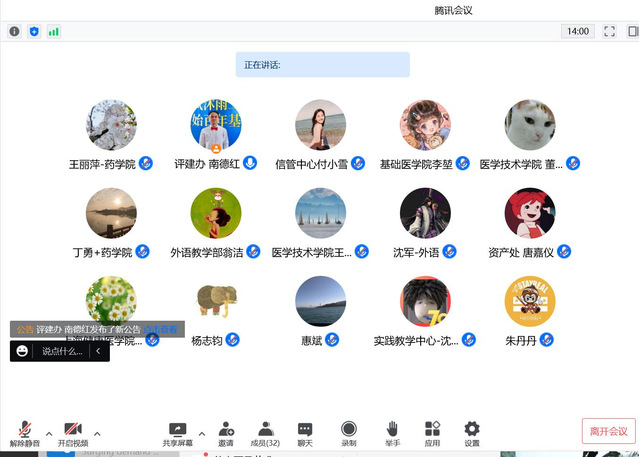The image size is (639, 457).
Task: Open the 应用 apps icon
Action: point(432,432)
